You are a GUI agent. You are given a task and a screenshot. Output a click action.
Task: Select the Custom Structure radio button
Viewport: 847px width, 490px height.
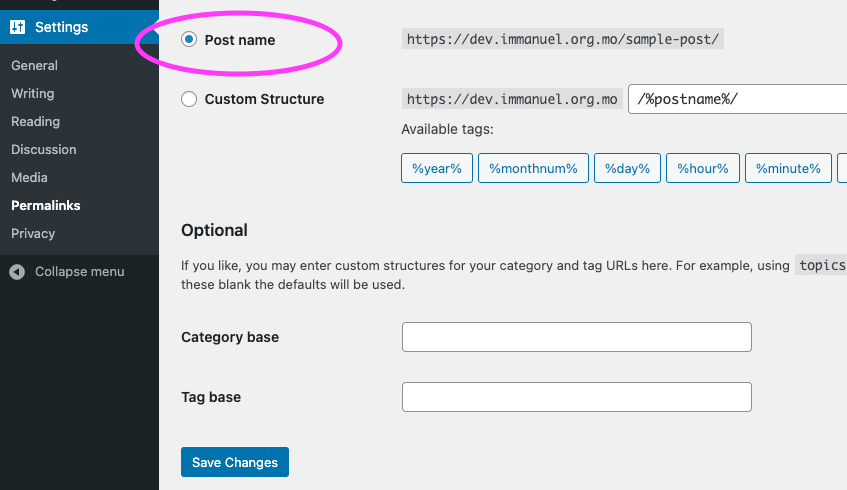(x=189, y=99)
